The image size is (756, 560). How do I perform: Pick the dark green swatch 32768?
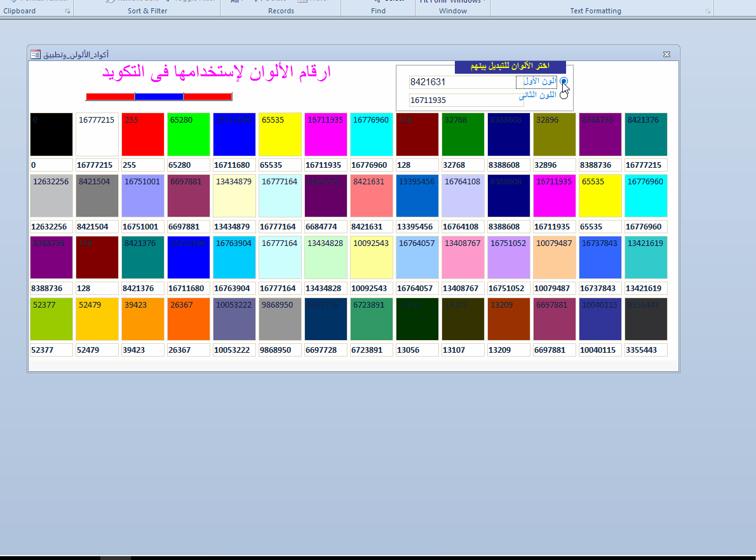point(463,135)
